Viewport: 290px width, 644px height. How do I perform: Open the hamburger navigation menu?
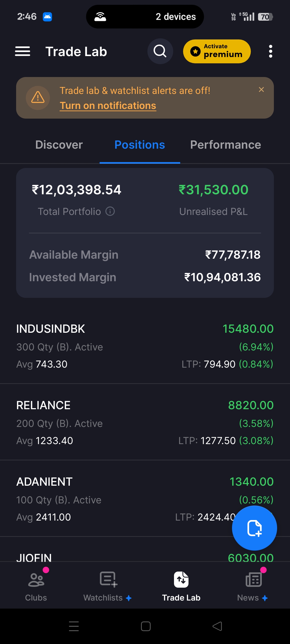click(23, 51)
